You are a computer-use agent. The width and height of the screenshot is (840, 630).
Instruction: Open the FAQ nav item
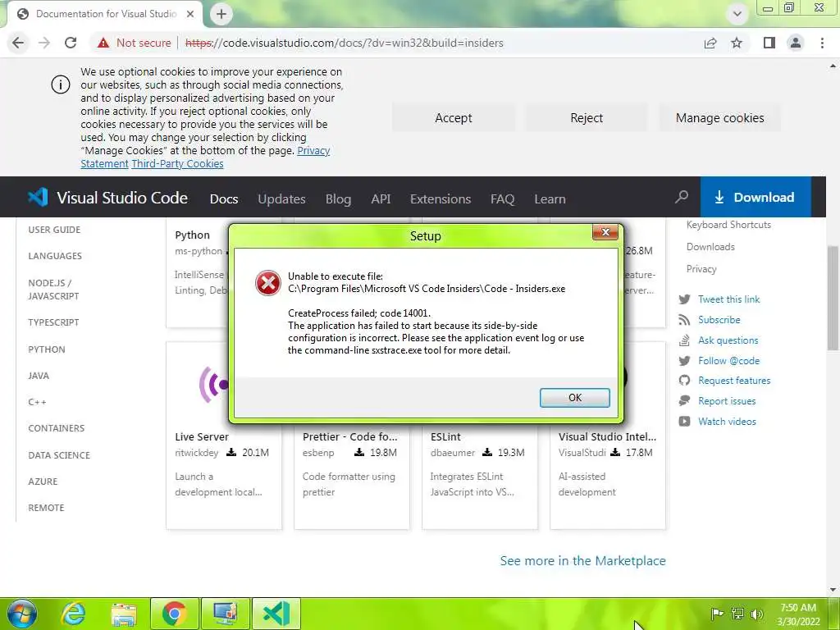(x=503, y=199)
